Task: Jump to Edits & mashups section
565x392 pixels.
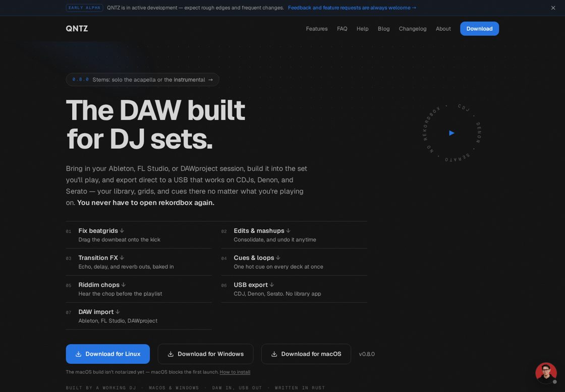Action: (x=294, y=235)
